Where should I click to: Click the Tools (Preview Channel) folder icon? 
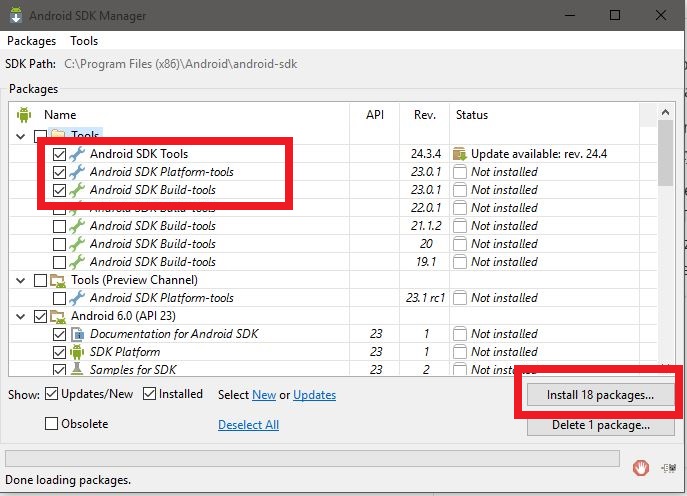pyautogui.click(x=58, y=280)
